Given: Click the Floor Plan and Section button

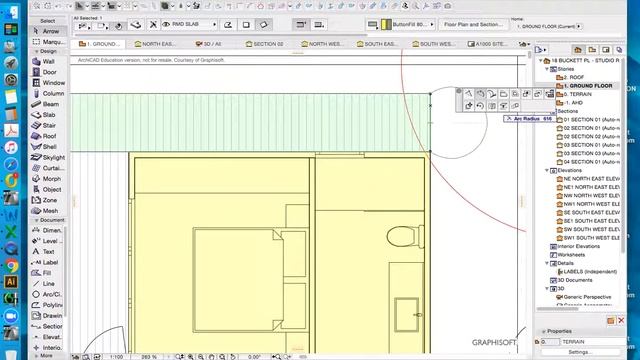Looking at the screenshot, I should (x=473, y=24).
